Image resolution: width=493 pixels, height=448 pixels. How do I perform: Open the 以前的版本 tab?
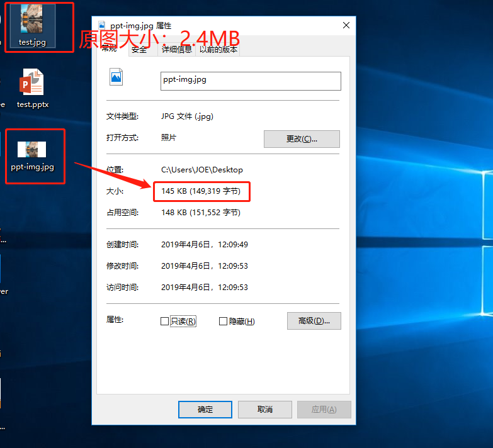[x=218, y=50]
